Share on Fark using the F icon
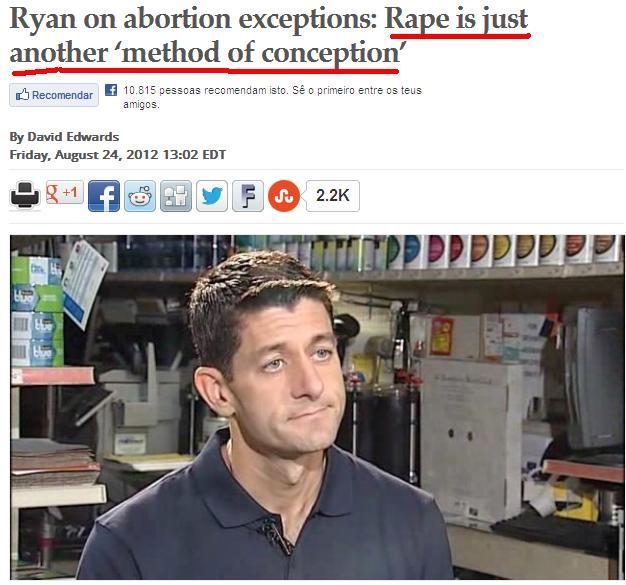This screenshot has width=626, height=585. coord(248,196)
